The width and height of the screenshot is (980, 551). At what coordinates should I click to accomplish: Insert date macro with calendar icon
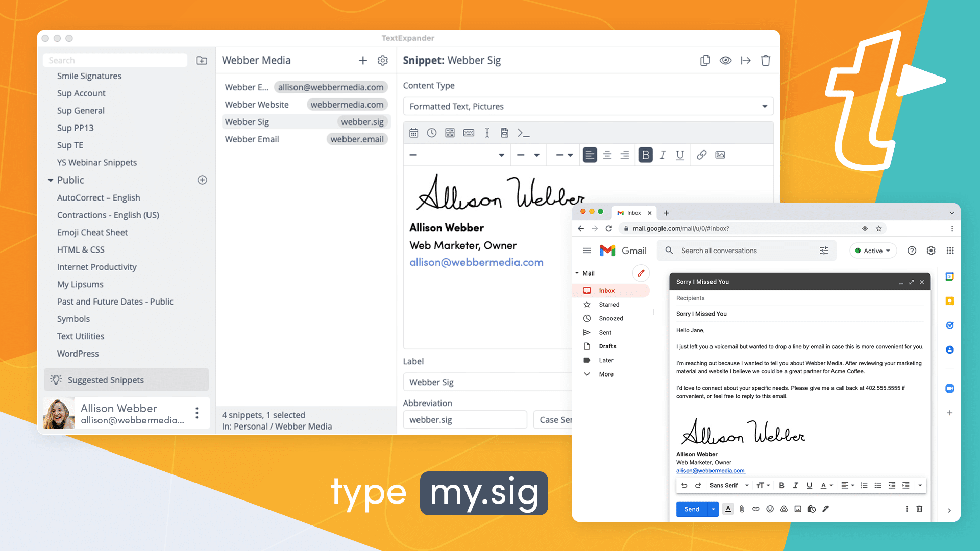pos(414,133)
